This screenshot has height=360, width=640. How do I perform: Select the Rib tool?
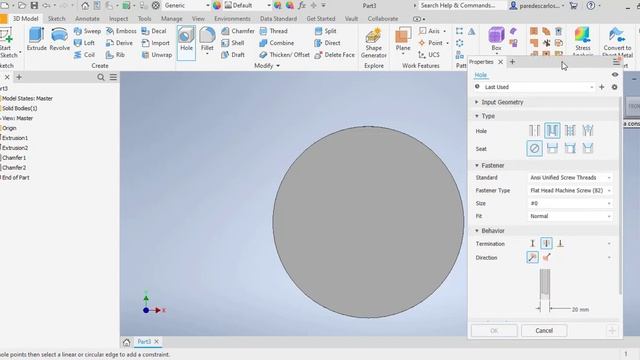(x=116, y=55)
